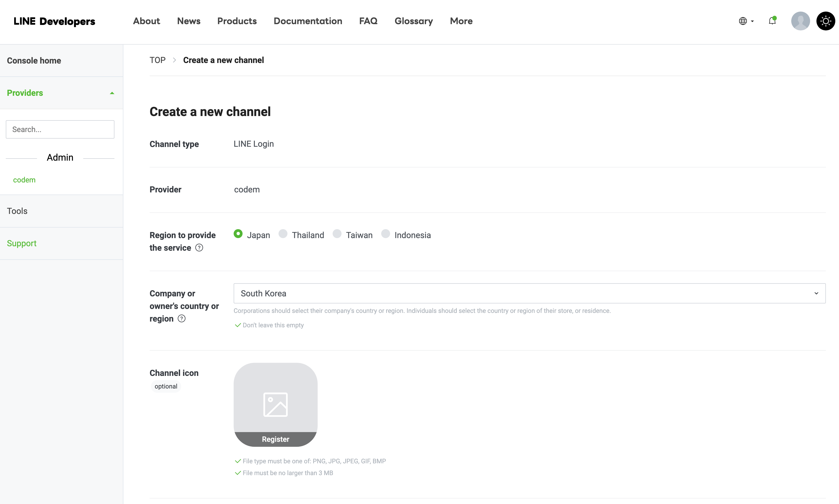Click the image placeholder icon in Channel icon
The image size is (839, 504).
[275, 405]
